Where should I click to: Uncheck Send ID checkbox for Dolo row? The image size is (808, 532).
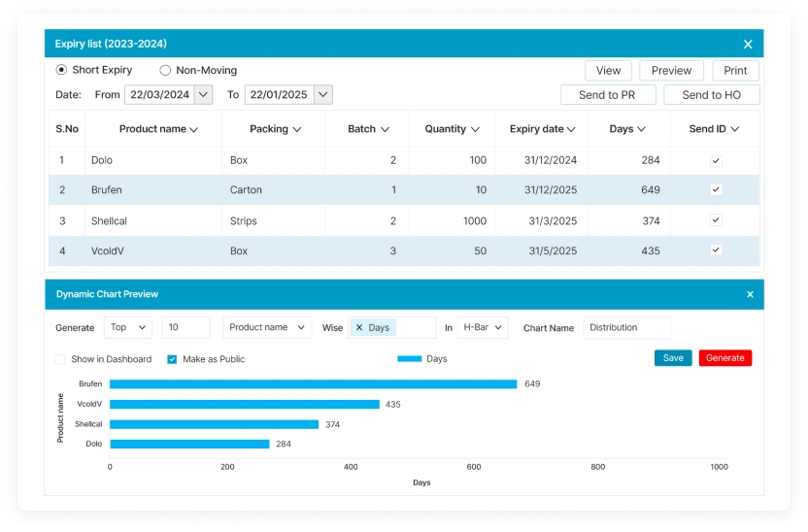pyautogui.click(x=716, y=161)
